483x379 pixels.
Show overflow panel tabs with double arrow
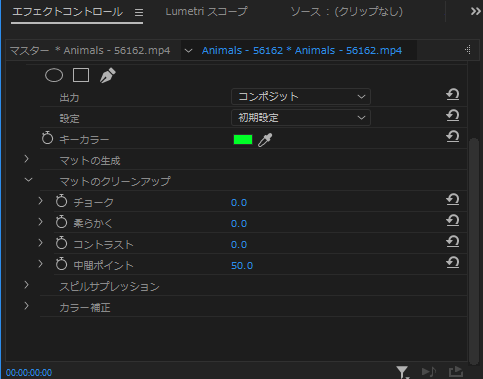(476, 12)
